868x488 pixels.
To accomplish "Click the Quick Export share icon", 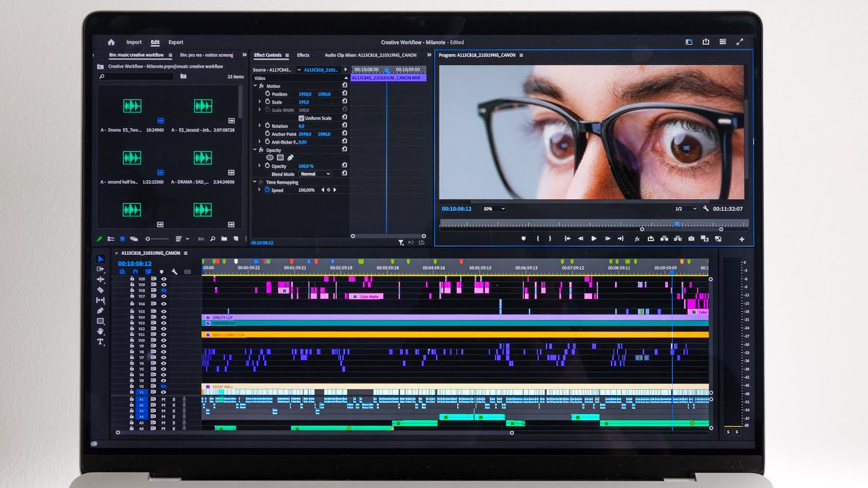I will [706, 42].
